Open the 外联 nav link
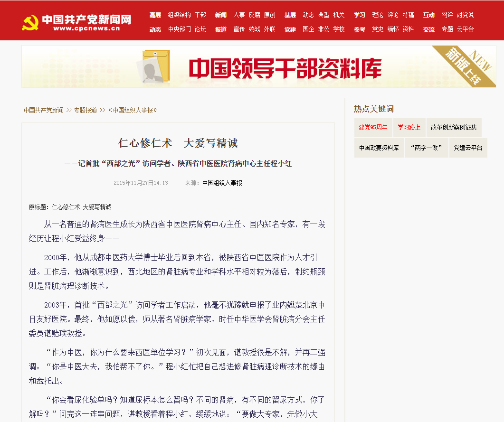This screenshot has height=422, width=504. coord(270,29)
